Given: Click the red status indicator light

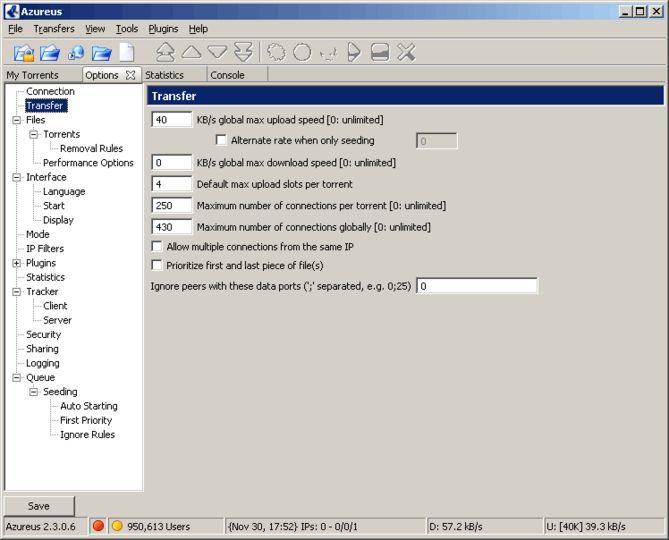Looking at the screenshot, I should [x=98, y=526].
